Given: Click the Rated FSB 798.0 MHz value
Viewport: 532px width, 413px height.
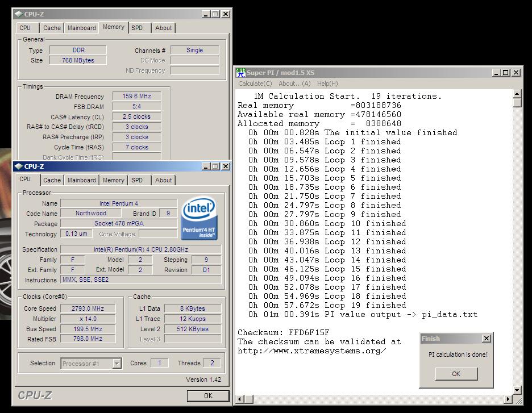Looking at the screenshot, I should 88,339.
